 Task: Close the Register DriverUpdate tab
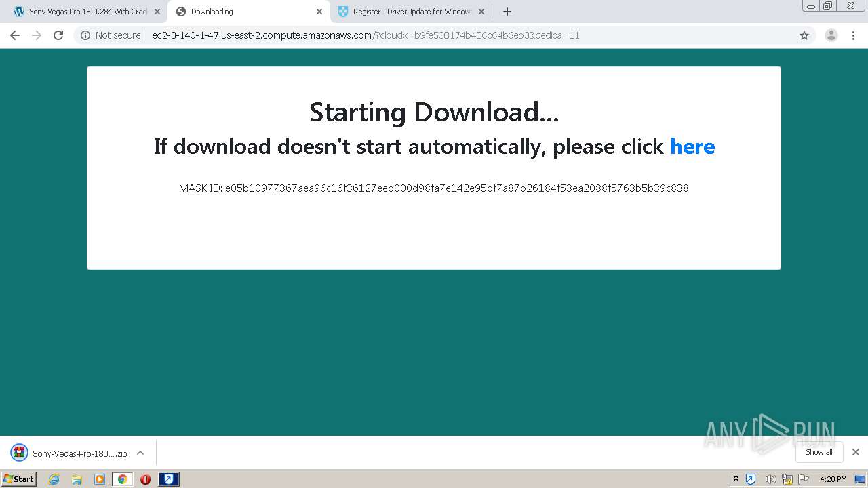[481, 12]
